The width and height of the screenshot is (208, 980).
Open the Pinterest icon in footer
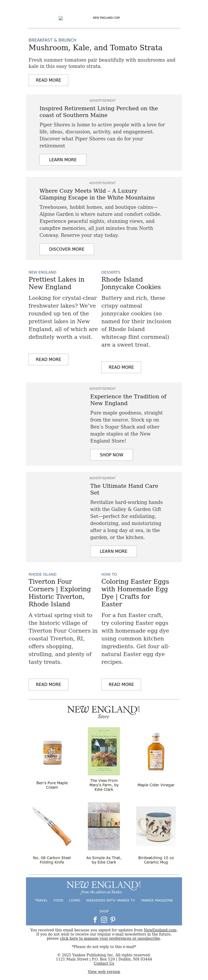tap(113, 919)
